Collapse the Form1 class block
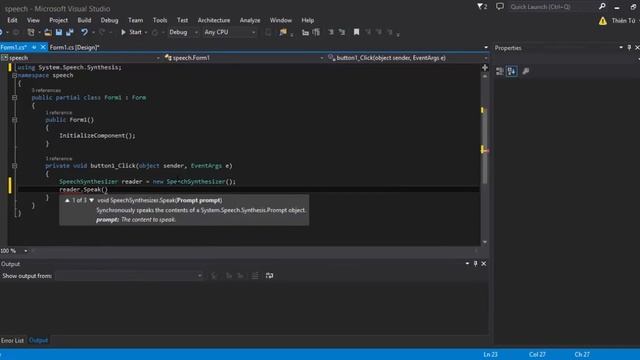The image size is (640, 360). (14, 98)
